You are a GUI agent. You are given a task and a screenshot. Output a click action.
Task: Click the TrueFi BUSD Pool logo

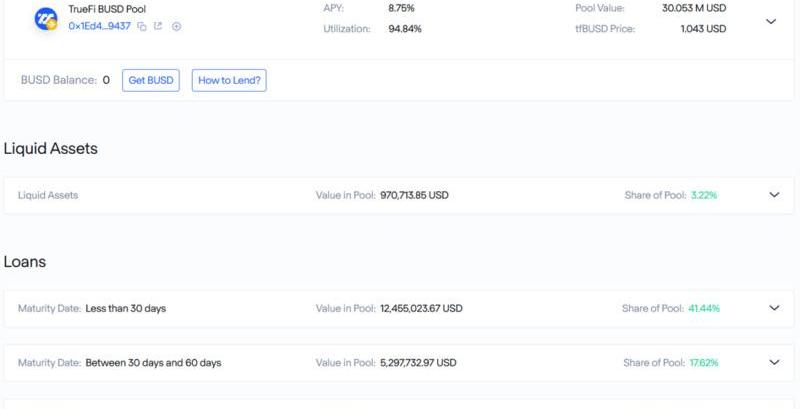click(46, 17)
